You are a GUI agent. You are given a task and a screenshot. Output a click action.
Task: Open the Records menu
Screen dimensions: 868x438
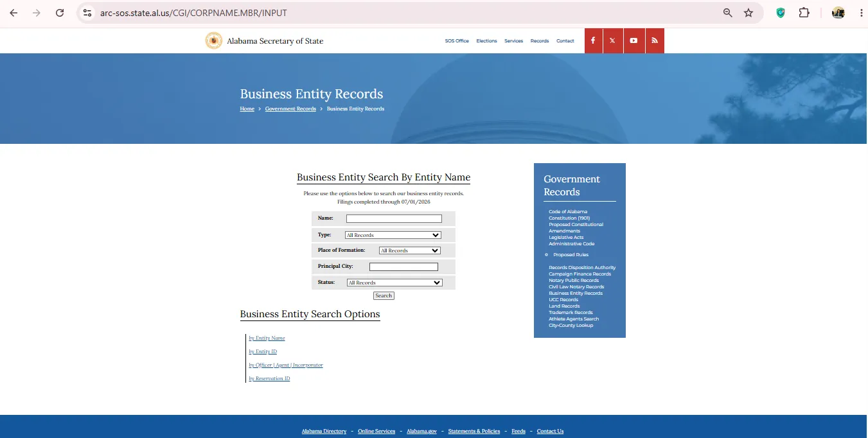coord(540,41)
